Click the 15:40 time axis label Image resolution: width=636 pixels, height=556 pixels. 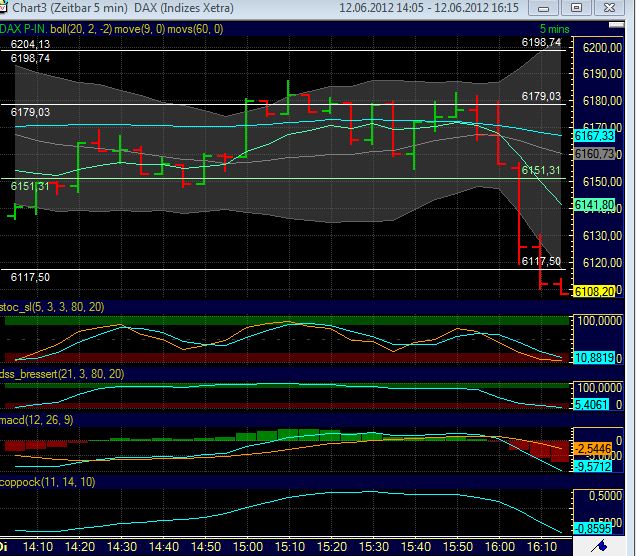(416, 547)
